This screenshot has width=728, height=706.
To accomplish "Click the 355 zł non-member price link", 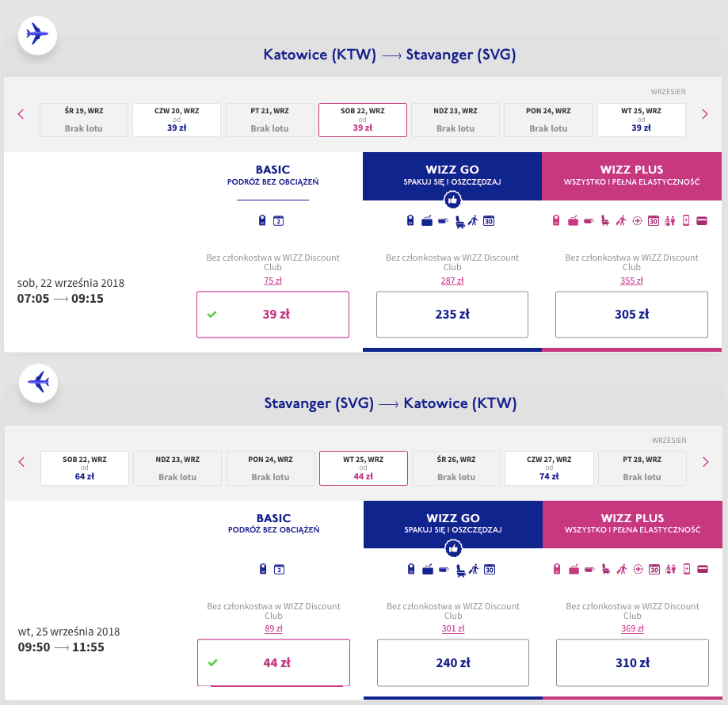I will click(632, 280).
